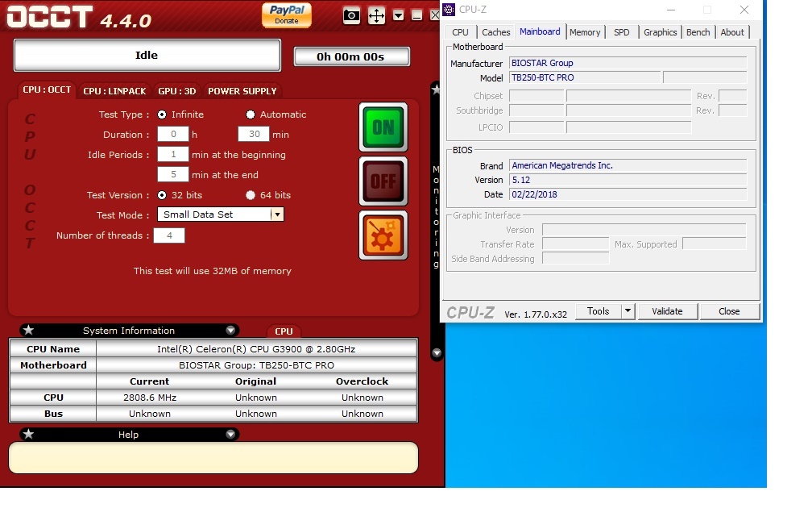
Task: Open OCCT settings via the orange gear icon
Action: (383, 235)
